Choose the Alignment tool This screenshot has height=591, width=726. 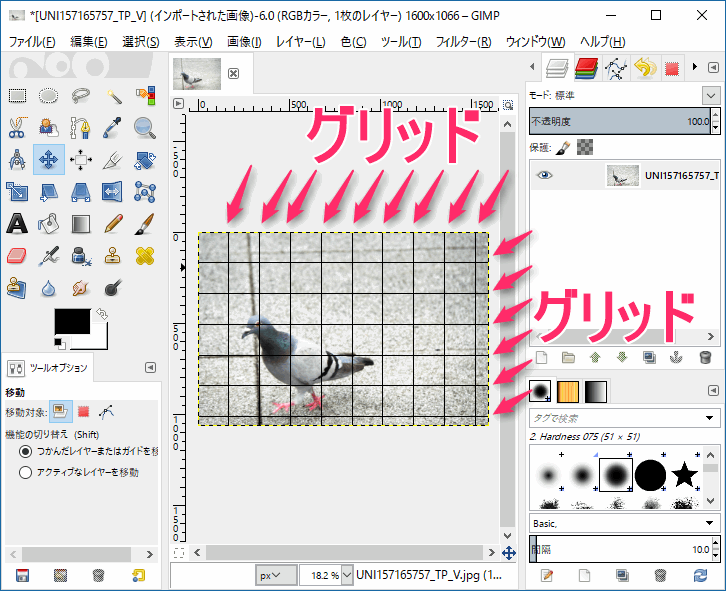(81, 160)
